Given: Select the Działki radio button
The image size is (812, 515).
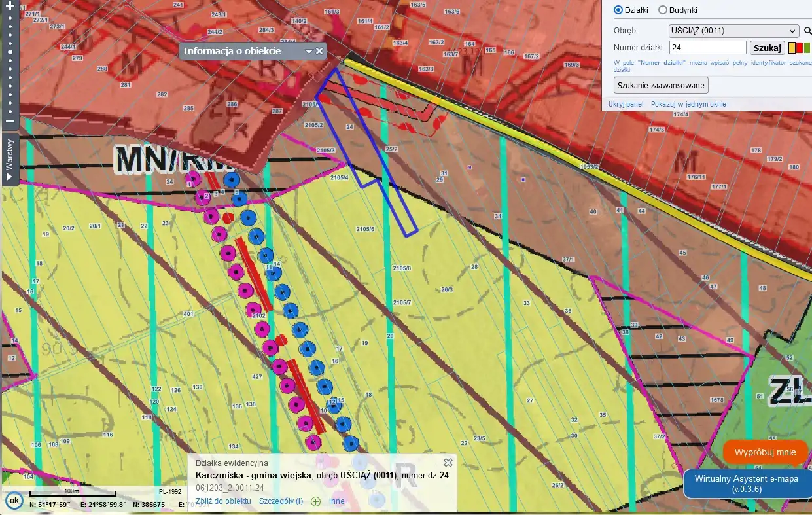Looking at the screenshot, I should [x=618, y=10].
